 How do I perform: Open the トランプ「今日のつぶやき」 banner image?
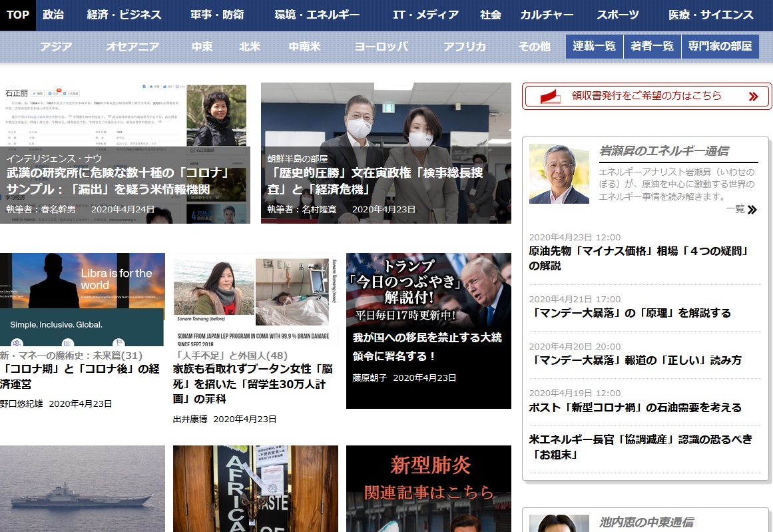click(428, 290)
